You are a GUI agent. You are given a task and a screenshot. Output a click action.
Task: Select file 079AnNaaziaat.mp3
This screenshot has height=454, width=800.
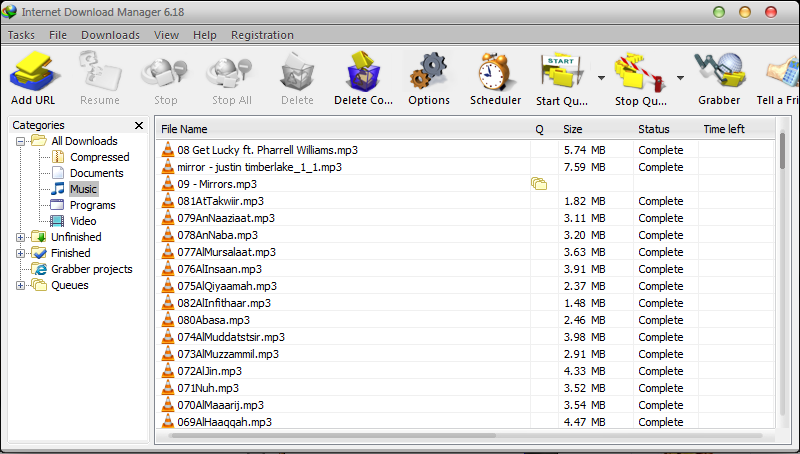click(x=226, y=218)
